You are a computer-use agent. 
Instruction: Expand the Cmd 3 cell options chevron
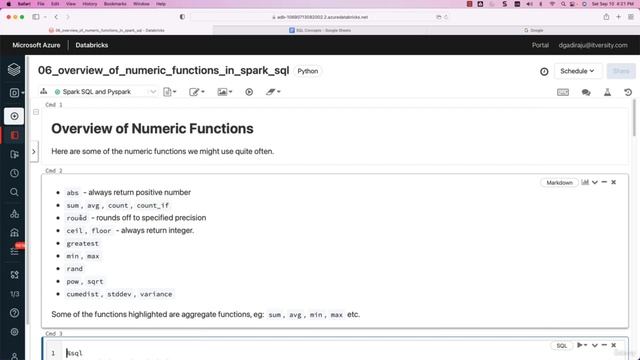595,346
